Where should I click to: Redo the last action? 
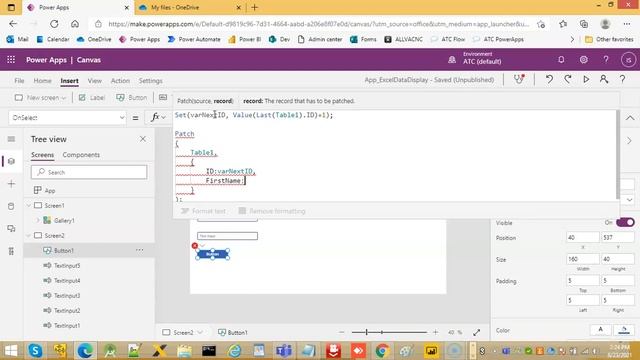(x=568, y=80)
